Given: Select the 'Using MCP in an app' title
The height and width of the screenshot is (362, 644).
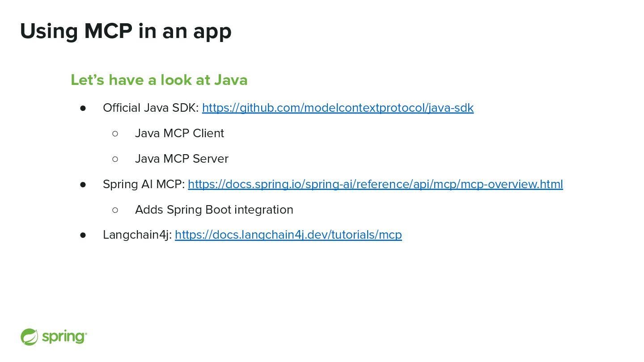Looking at the screenshot, I should point(126,31).
